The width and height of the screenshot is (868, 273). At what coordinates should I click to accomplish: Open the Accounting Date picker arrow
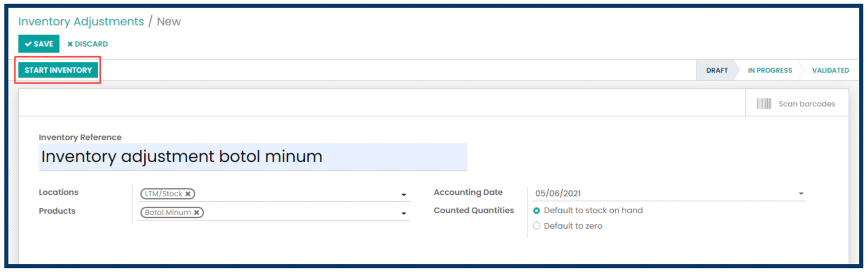coord(801,193)
